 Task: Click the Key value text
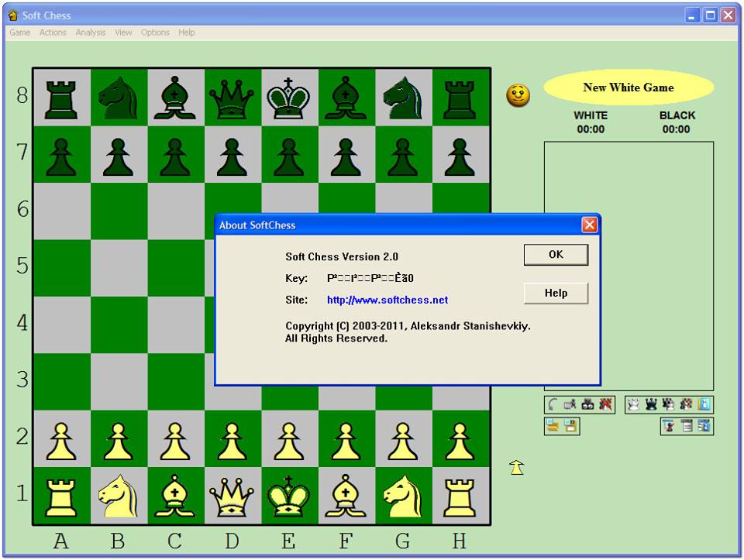370,278
